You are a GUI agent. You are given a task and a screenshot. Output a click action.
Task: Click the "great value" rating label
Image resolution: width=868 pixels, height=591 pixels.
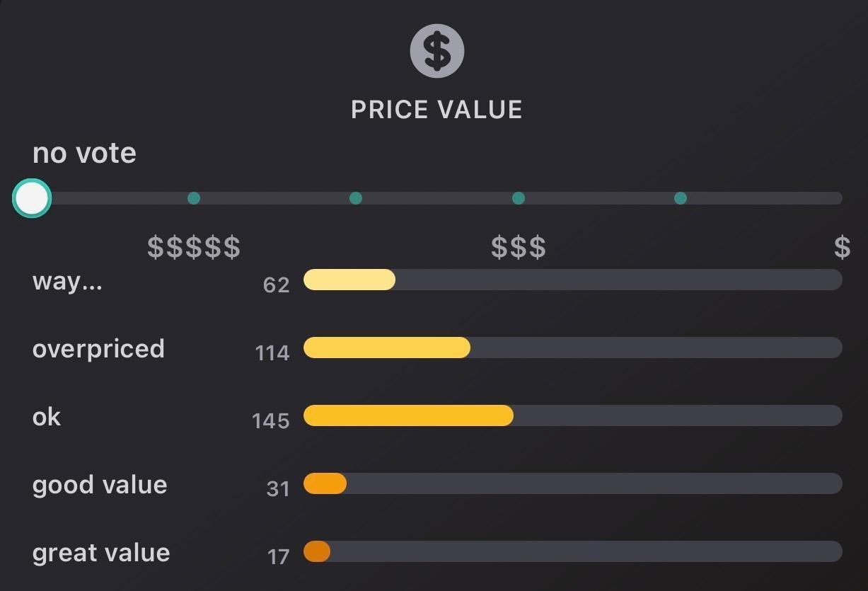point(101,553)
